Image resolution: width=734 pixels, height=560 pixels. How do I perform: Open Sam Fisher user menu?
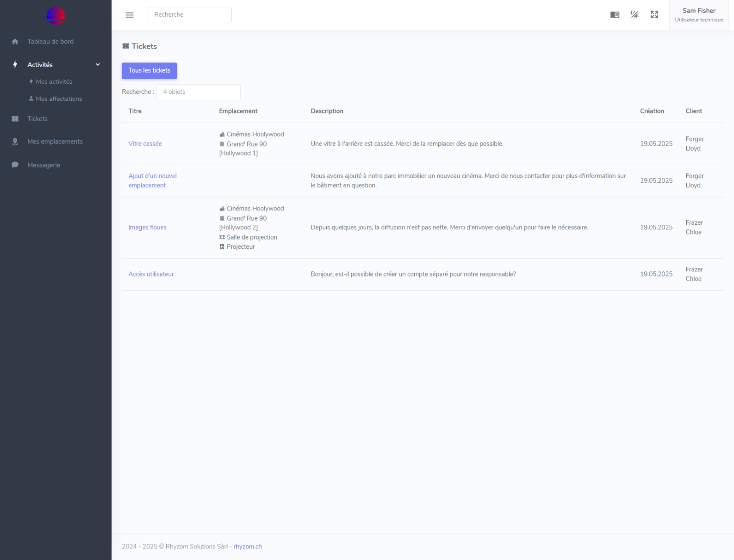(698, 15)
